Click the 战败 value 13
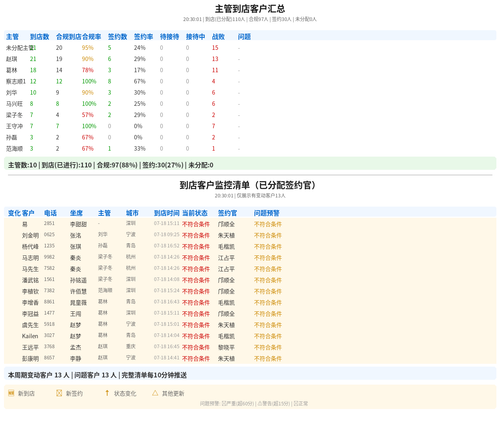The height and width of the screenshot is (426, 500). click(x=215, y=59)
